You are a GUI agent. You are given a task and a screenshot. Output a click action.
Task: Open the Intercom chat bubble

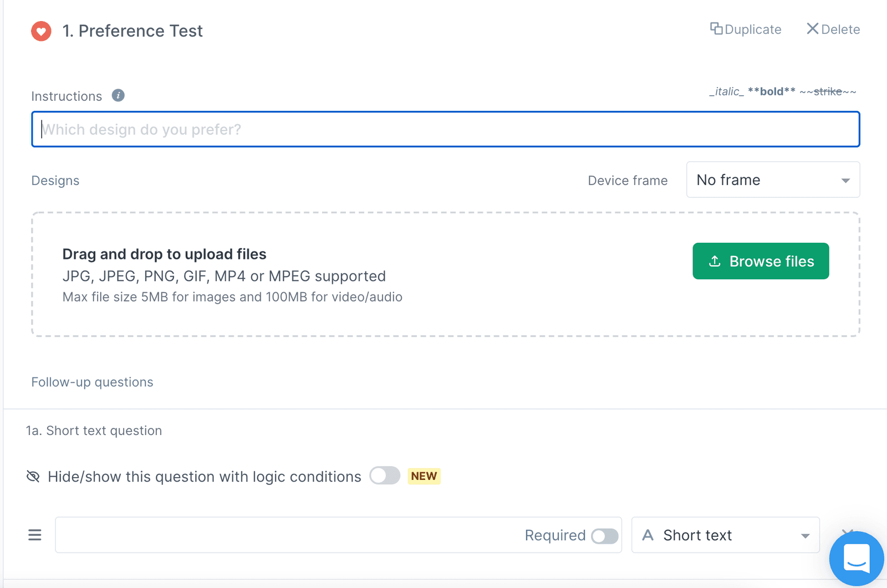pos(856,559)
